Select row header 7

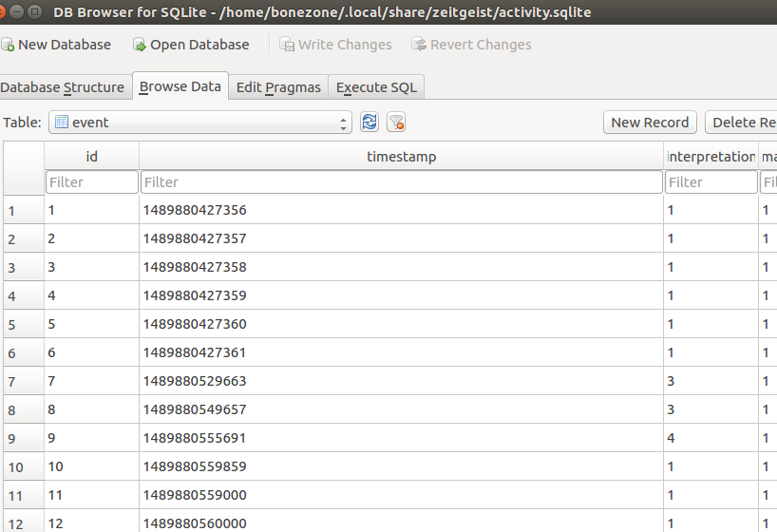click(24, 381)
